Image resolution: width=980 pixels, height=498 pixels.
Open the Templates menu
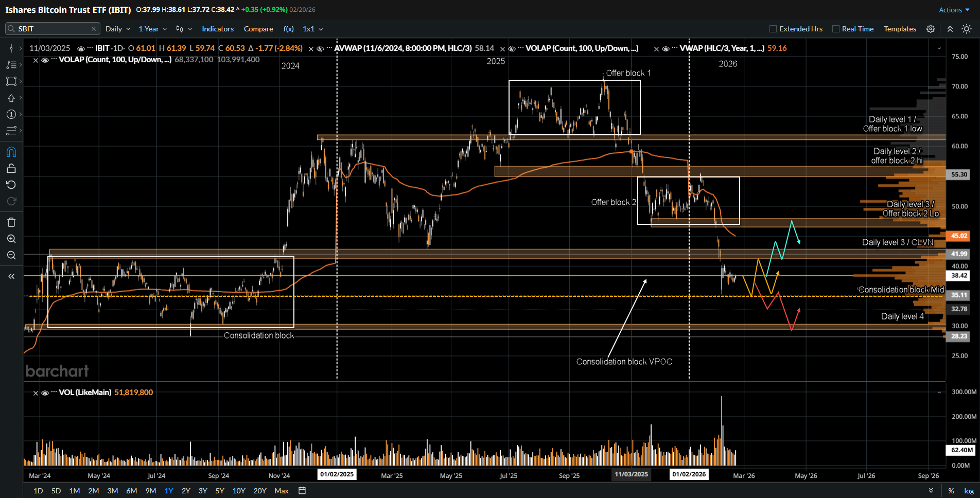tap(900, 29)
